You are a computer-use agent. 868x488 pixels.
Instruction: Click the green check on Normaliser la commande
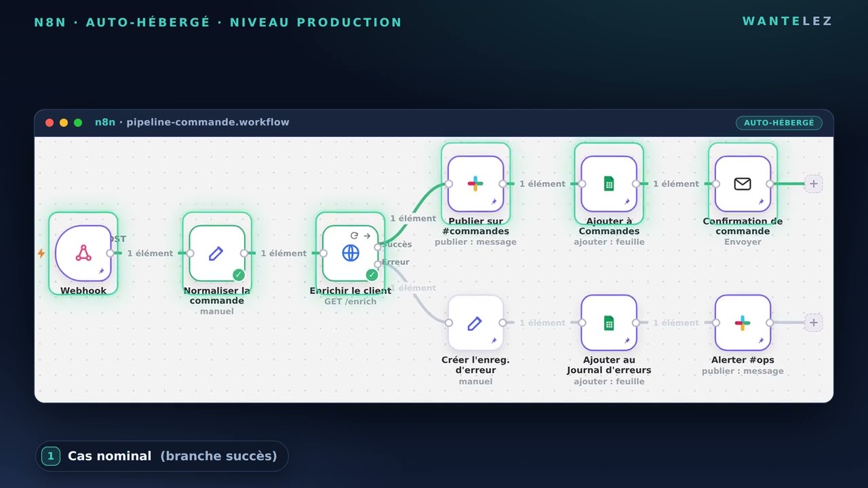click(x=238, y=274)
